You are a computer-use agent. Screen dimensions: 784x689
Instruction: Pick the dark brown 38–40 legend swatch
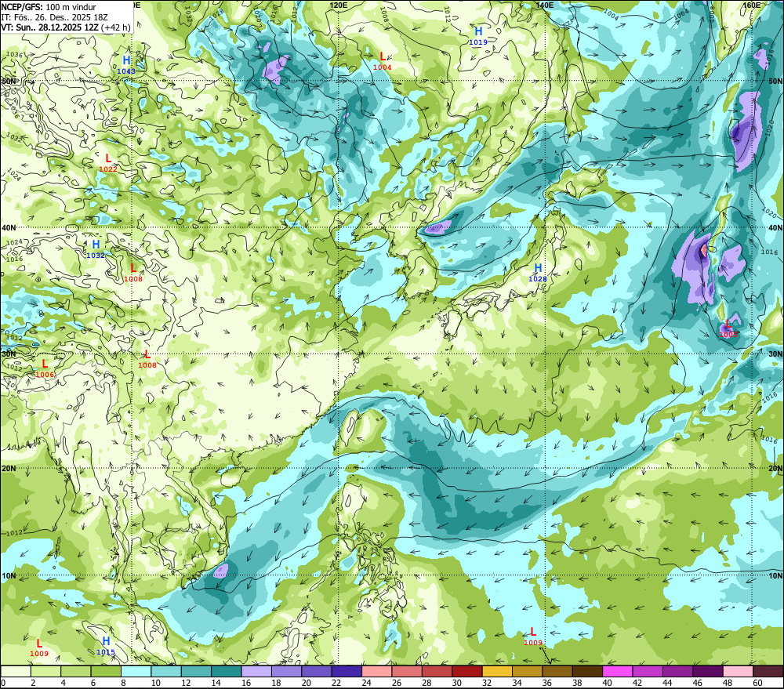587,671
